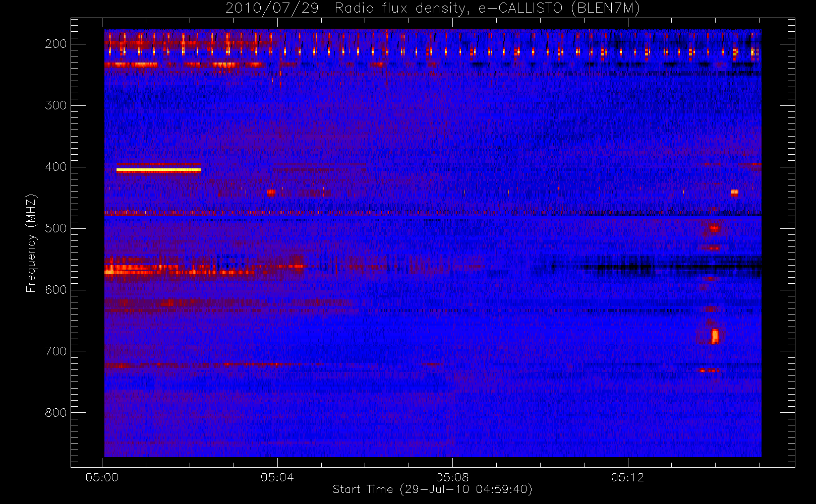The image size is (816, 504).
Task: Click the bright yellow horizontal bar near 400 MHz
Action: [x=158, y=170]
